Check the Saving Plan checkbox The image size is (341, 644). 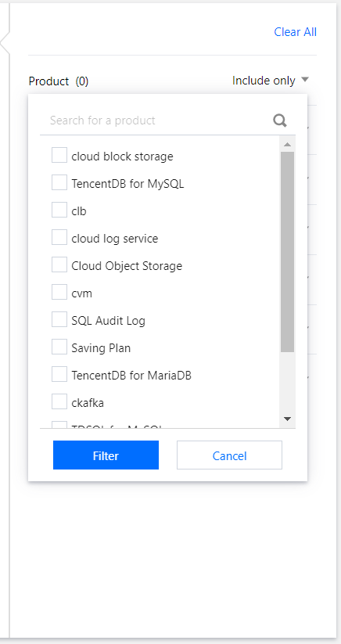pyautogui.click(x=59, y=347)
